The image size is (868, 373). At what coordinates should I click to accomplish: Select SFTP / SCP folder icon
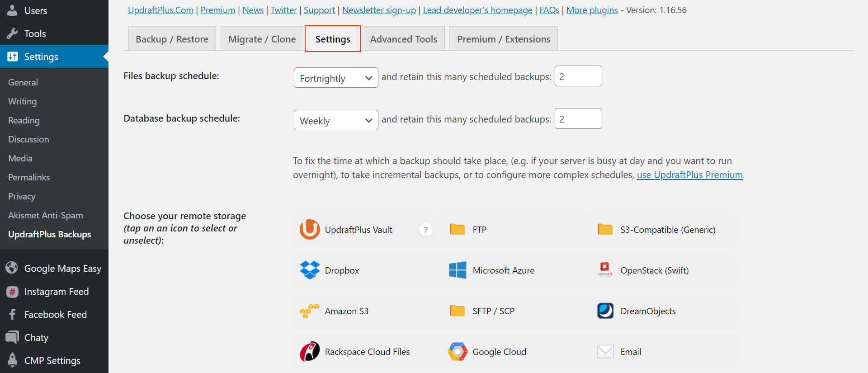pos(458,311)
